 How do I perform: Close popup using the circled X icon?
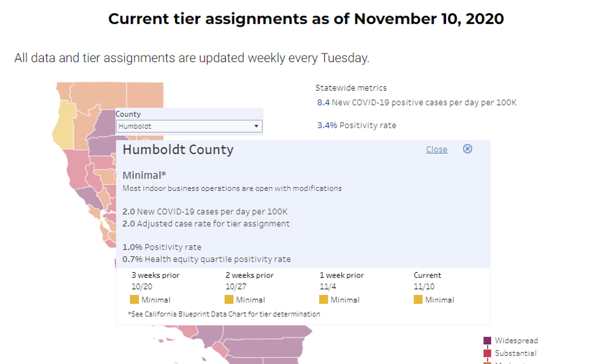[x=467, y=149]
